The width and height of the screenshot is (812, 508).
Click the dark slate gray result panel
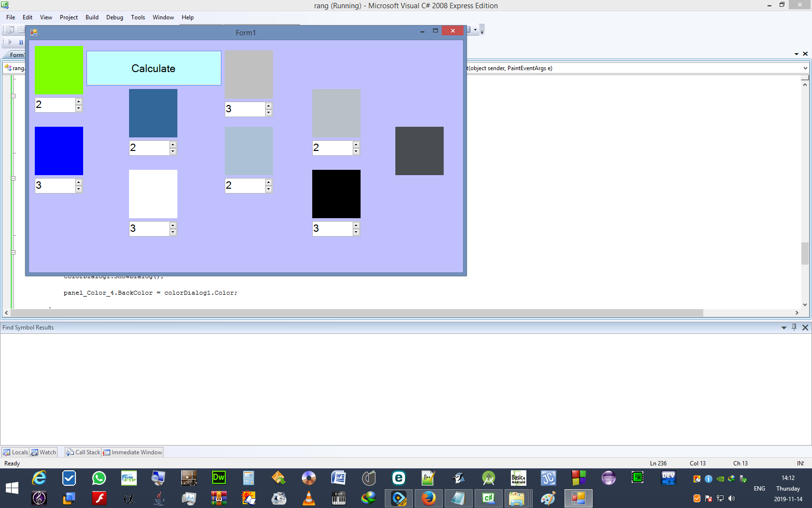tap(420, 151)
